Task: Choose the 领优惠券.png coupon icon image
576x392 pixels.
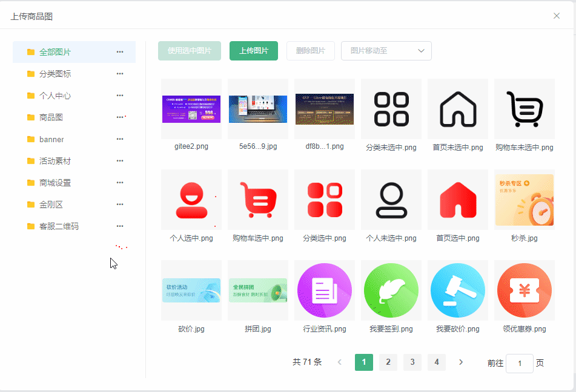Action: (x=524, y=290)
